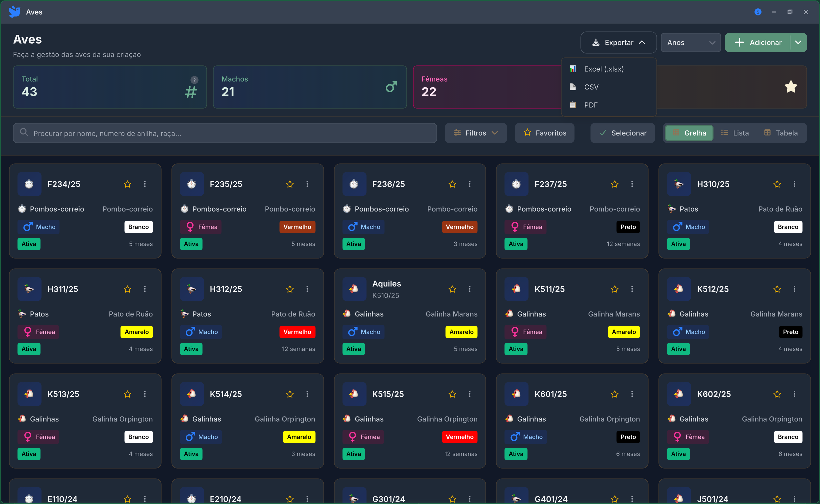
Task: Click the duck avatar on H311/25 card
Action: click(29, 289)
